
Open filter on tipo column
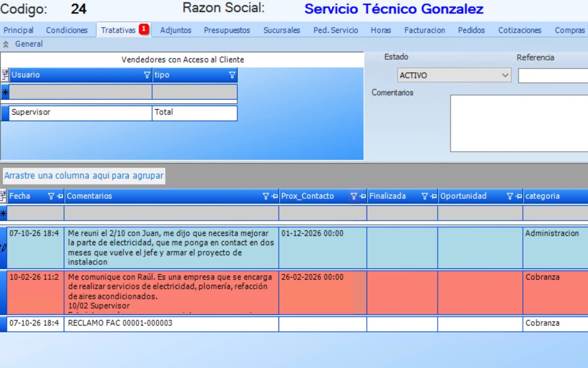[x=232, y=75]
